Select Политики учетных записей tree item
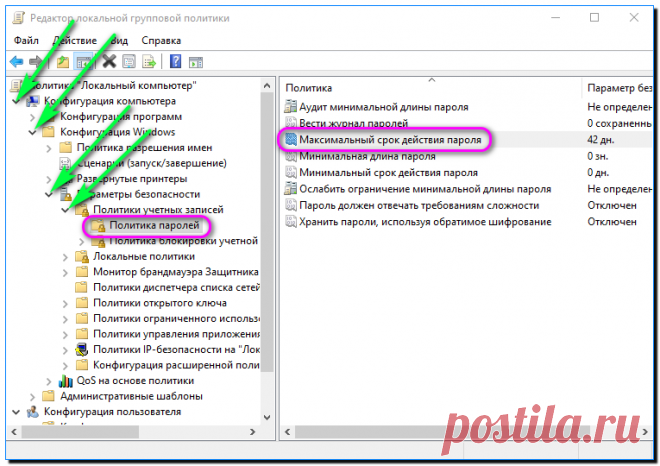This screenshot has width=660, height=466. [158, 209]
